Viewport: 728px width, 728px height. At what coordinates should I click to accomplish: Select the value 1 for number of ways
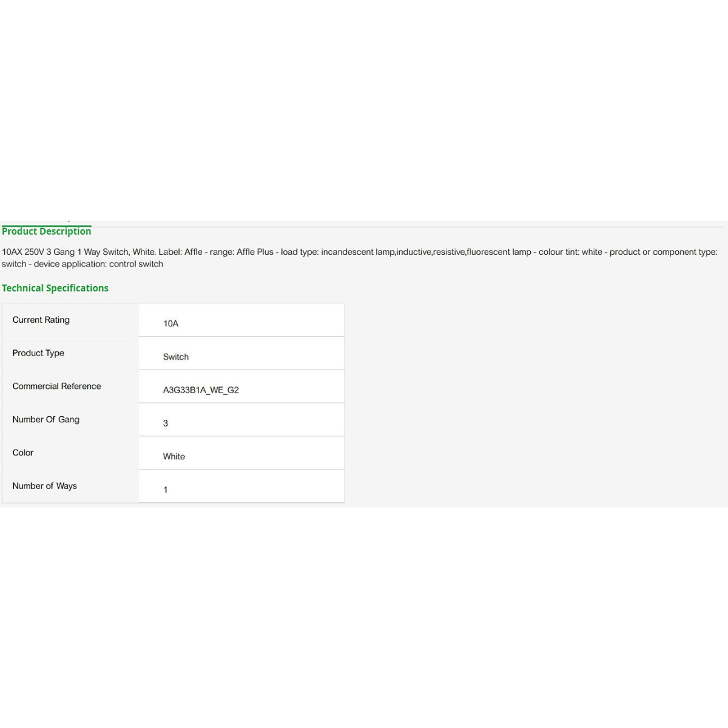pos(166,490)
